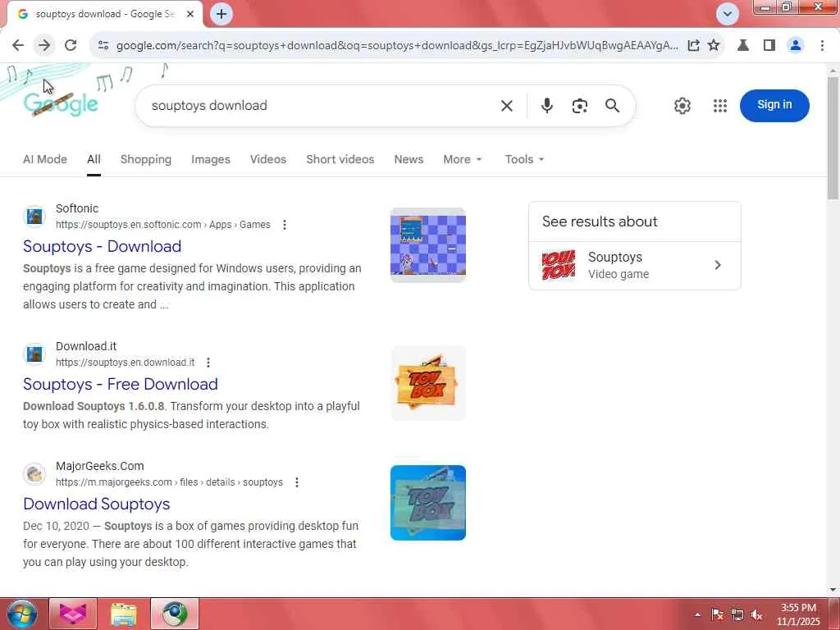Click the Download.it site favicon

(x=34, y=354)
